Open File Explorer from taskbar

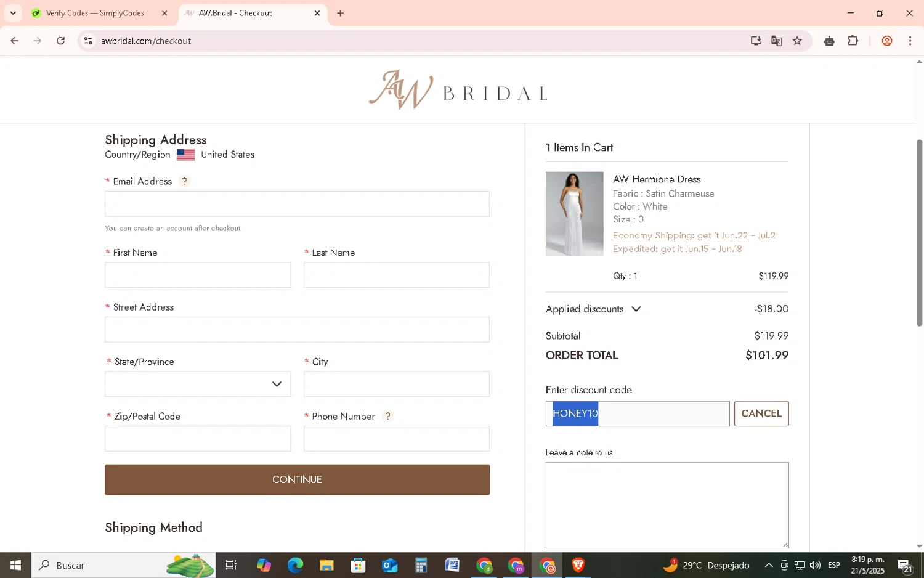[x=326, y=565]
